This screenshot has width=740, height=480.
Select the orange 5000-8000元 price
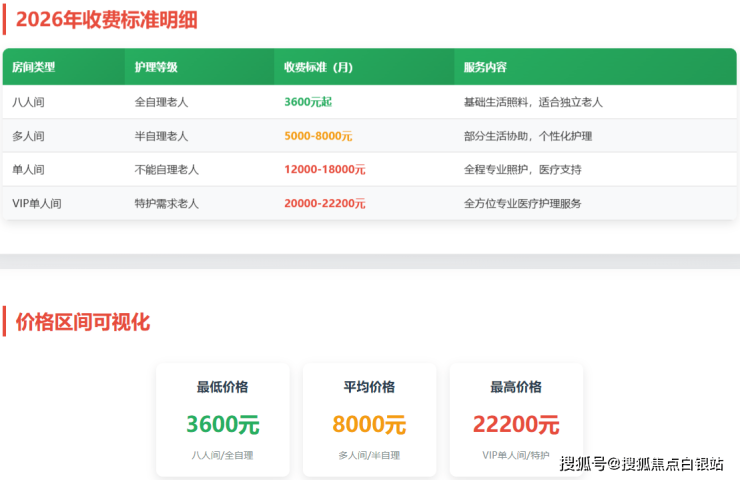tap(318, 136)
